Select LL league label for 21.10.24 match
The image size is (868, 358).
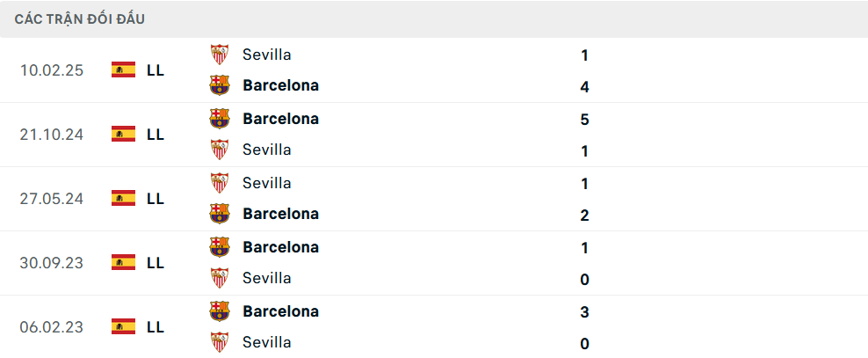click(156, 135)
